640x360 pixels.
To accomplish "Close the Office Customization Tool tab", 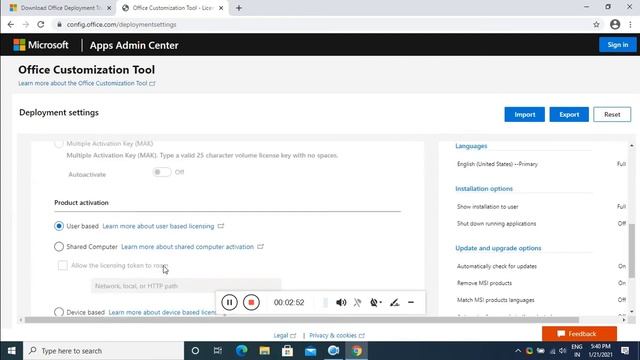I will (221, 8).
